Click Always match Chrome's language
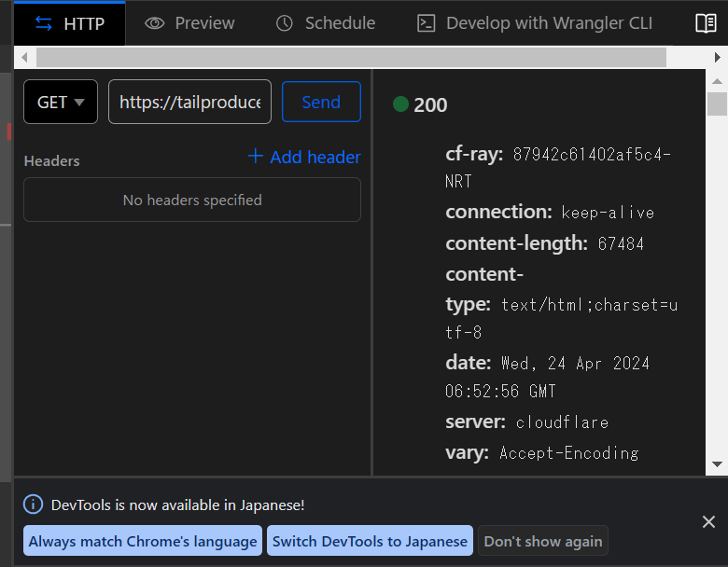 pos(143,541)
